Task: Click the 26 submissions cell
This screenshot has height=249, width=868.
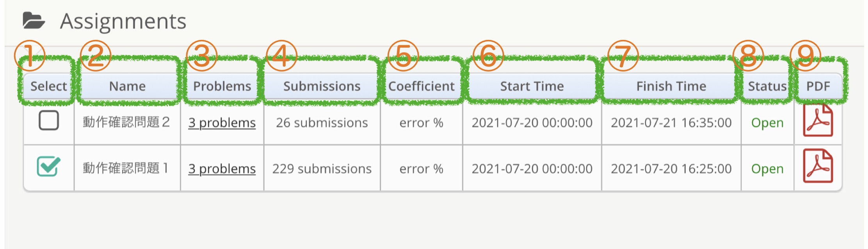Action: pyautogui.click(x=322, y=123)
